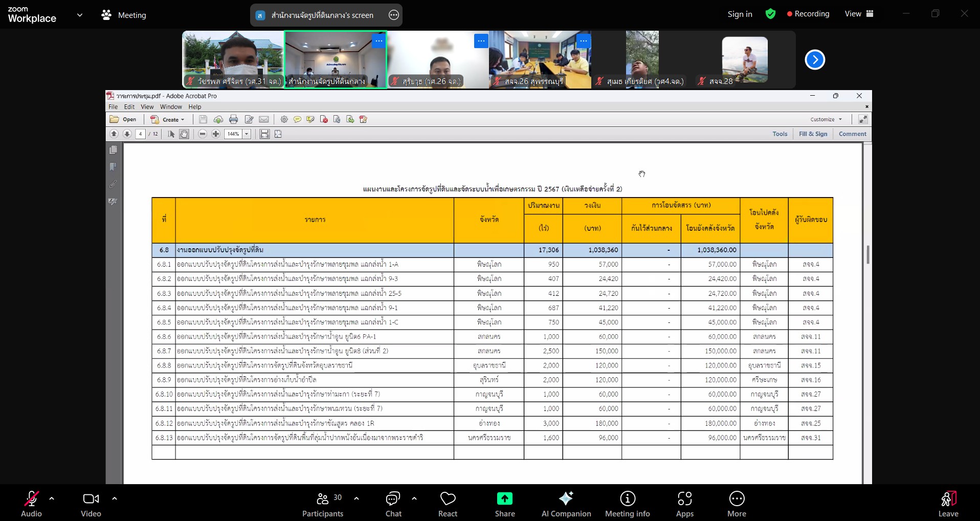Click the Open folder button in Acrobat

[123, 119]
